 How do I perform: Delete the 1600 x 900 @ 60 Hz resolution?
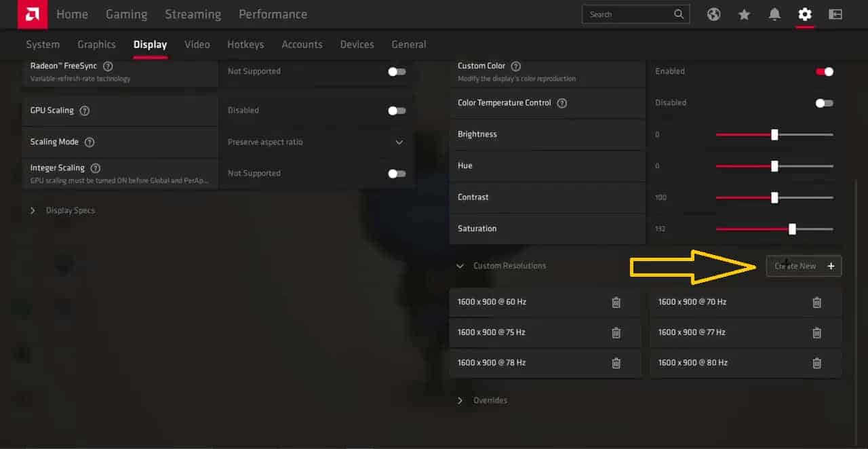tap(616, 302)
